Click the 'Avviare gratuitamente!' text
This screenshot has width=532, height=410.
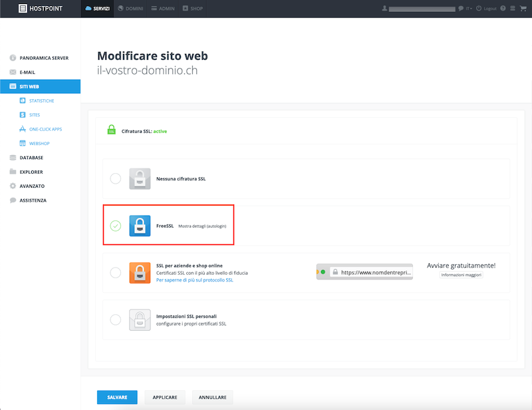click(x=461, y=266)
